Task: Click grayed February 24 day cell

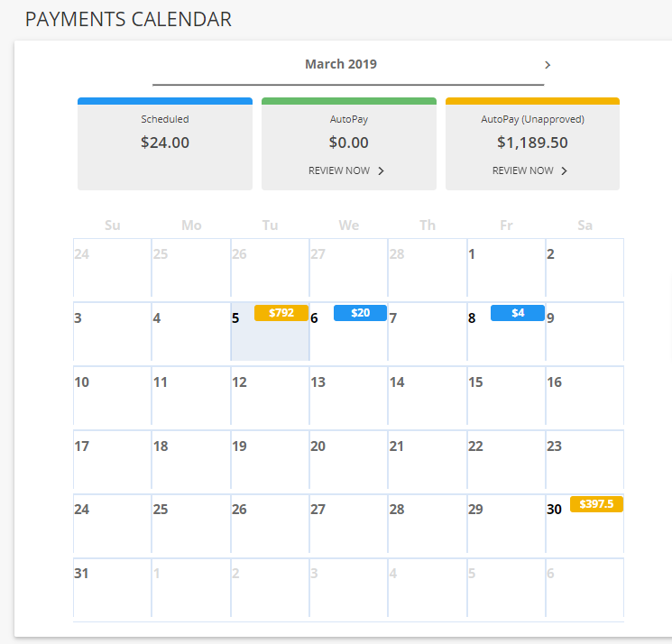Action: [x=112, y=267]
